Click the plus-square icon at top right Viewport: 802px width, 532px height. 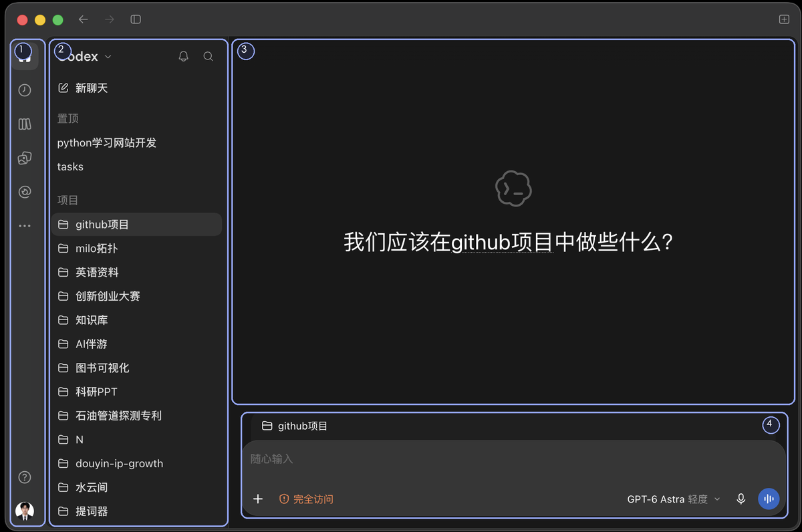[785, 19]
